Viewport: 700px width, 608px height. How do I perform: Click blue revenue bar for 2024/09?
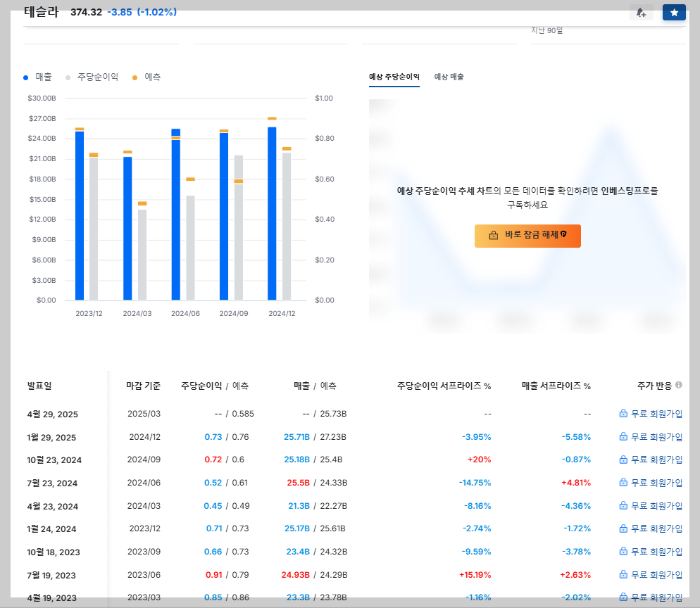pos(224,216)
